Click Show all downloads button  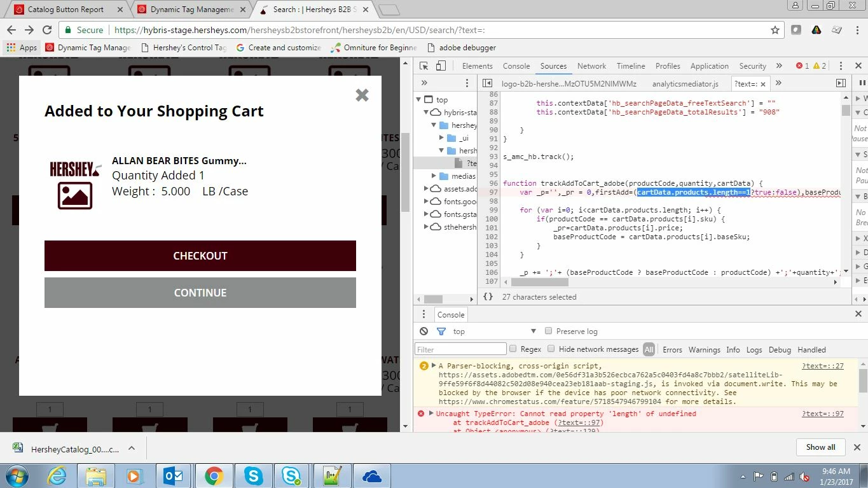point(820,447)
